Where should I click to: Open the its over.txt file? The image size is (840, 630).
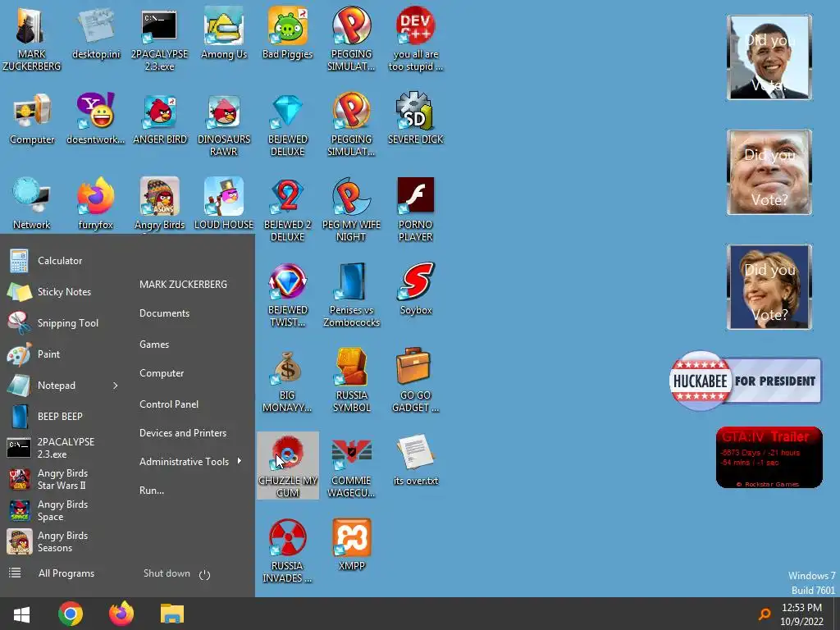tap(416, 460)
